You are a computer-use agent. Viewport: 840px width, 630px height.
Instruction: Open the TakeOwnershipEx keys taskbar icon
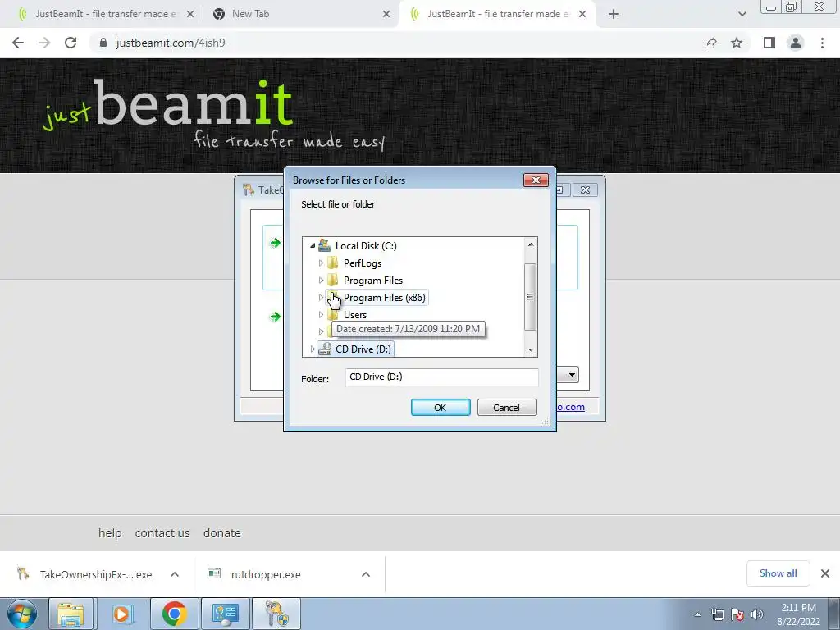point(276,614)
